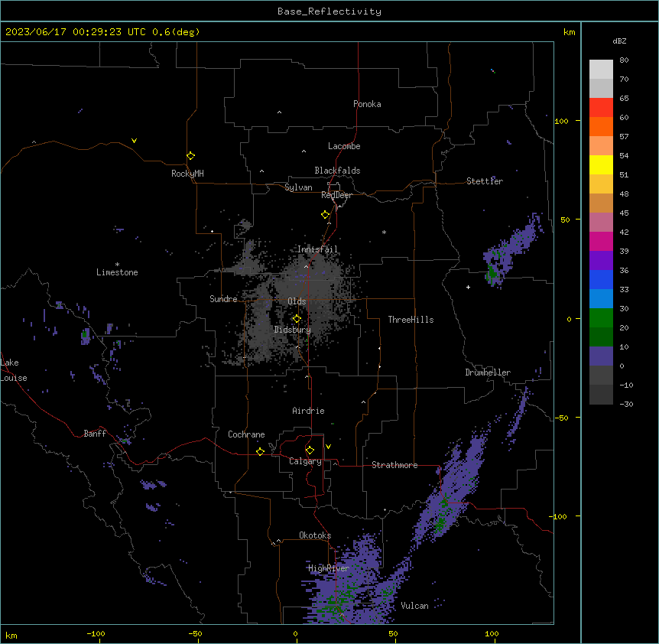Click the white caret marker west of Ponoka

pos(279,112)
